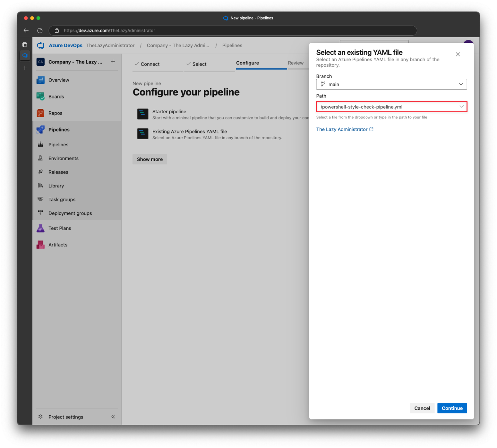The width and height of the screenshot is (497, 448).
Task: Click the external link icon beside Lazy Administrator
Action: click(x=371, y=129)
